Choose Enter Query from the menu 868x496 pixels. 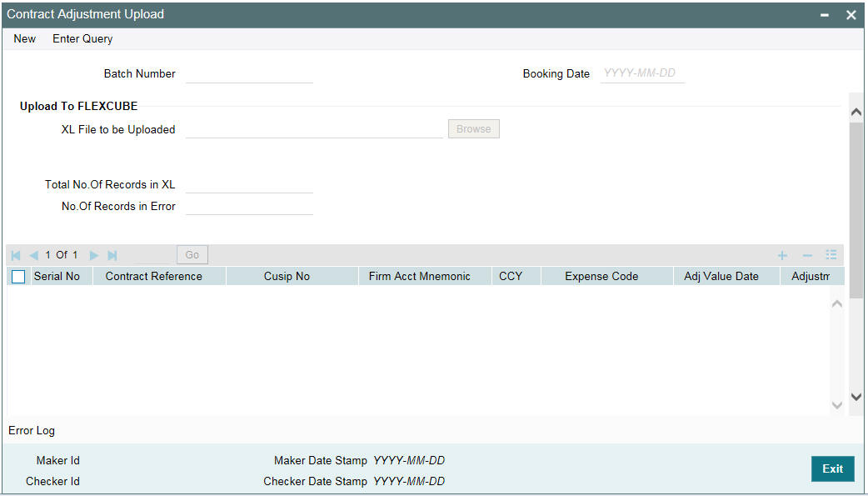tap(82, 39)
